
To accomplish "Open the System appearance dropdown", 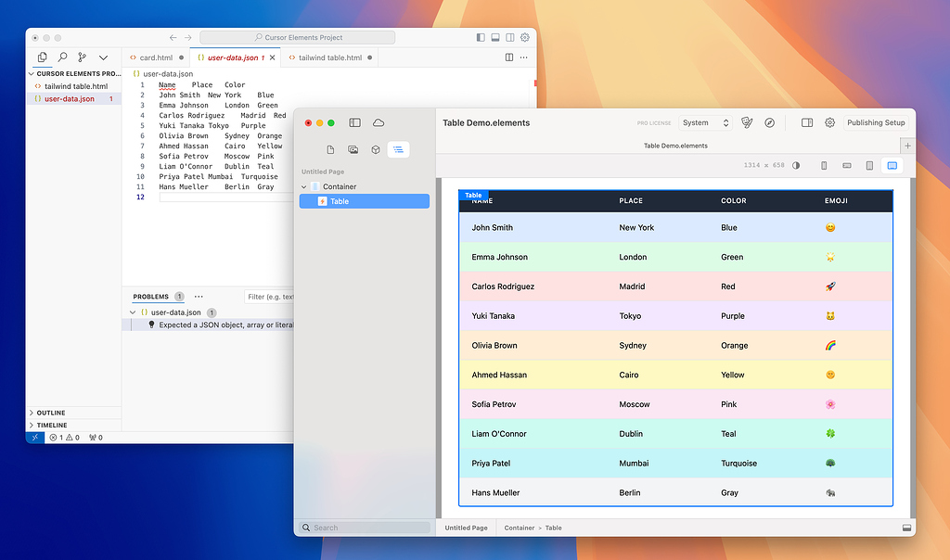I will click(705, 121).
